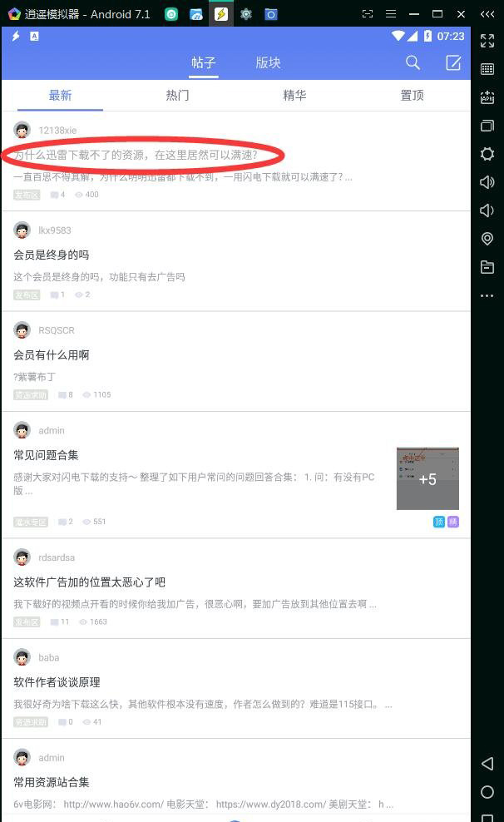Open the emulator hamburger menu
The image size is (504, 822).
pyautogui.click(x=391, y=14)
